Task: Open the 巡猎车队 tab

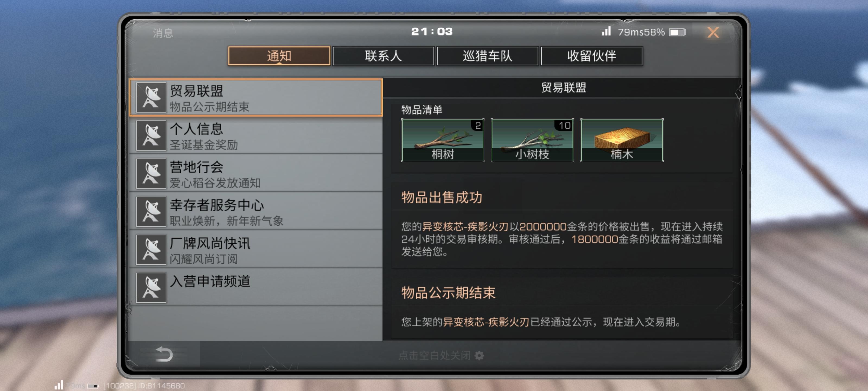Action: coord(487,56)
